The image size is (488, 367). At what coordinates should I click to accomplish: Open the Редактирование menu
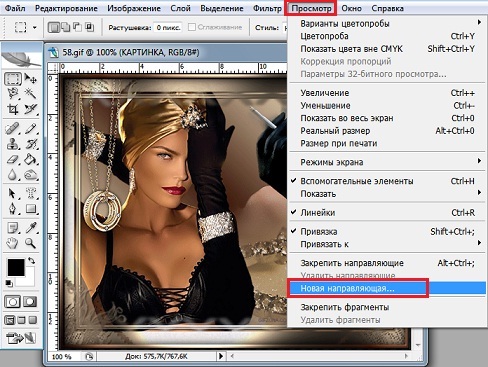click(x=66, y=8)
